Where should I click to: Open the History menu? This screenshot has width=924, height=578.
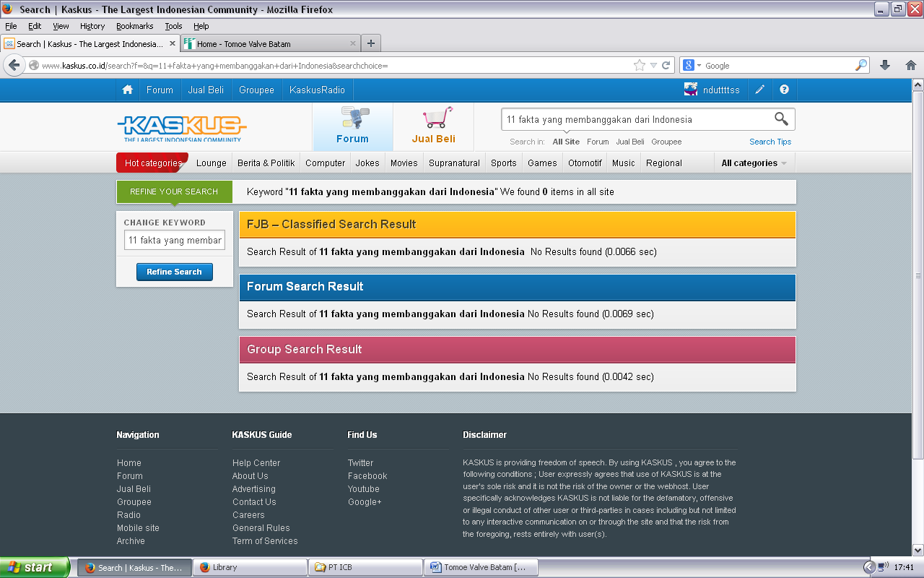click(92, 26)
